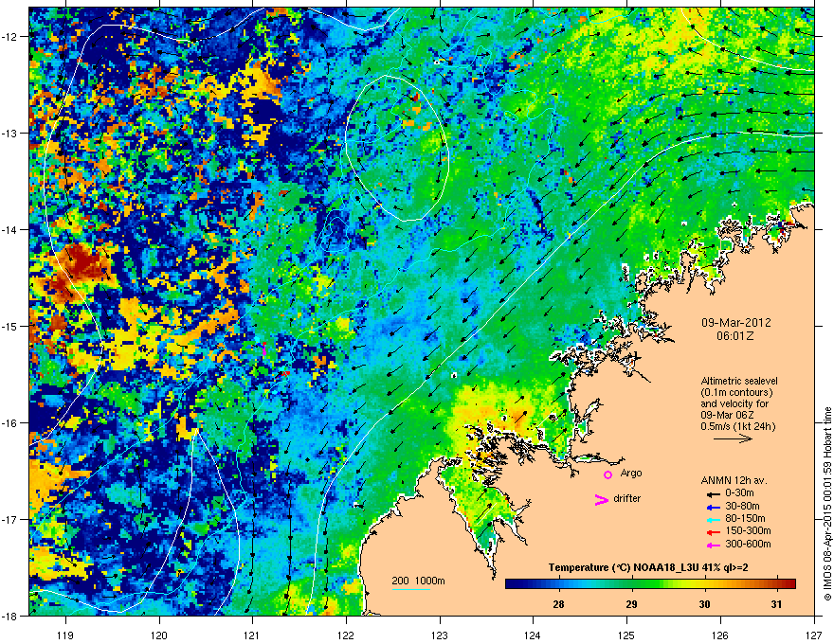Click the '150-300m' depth label

point(748,530)
